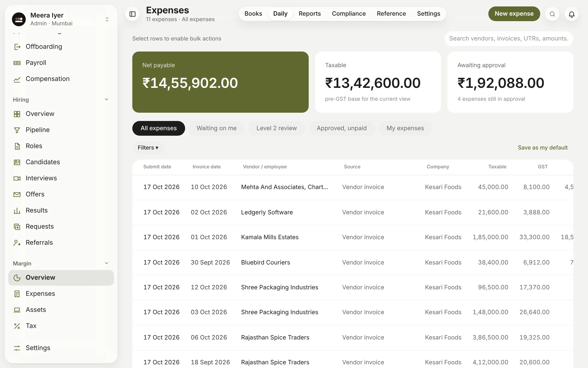Open the search magnifier icon
The image size is (588, 368).
(x=552, y=14)
